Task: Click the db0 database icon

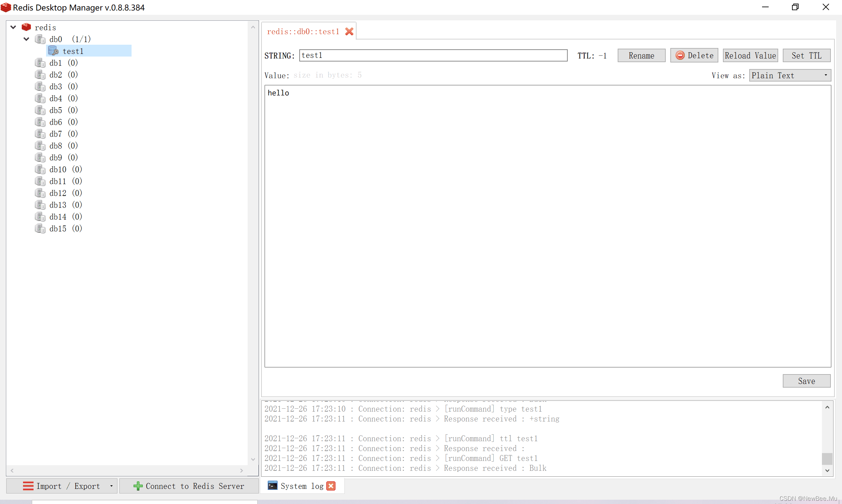Action: pyautogui.click(x=40, y=39)
